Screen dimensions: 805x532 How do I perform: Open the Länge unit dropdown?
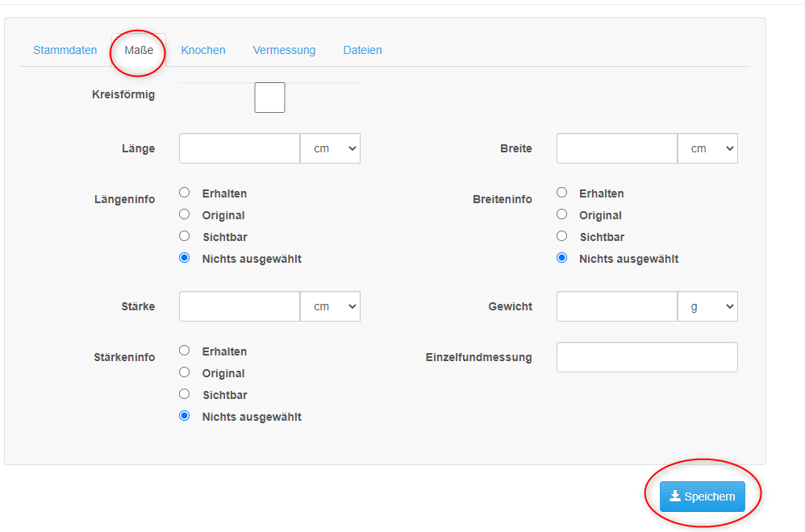[330, 148]
